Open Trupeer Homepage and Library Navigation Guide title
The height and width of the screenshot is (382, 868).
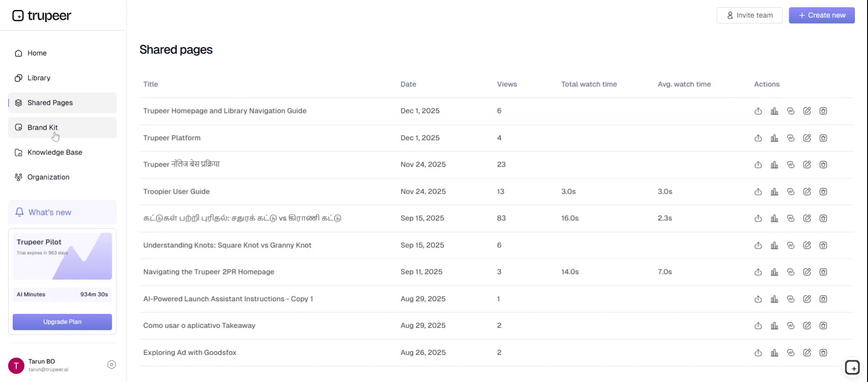[225, 111]
